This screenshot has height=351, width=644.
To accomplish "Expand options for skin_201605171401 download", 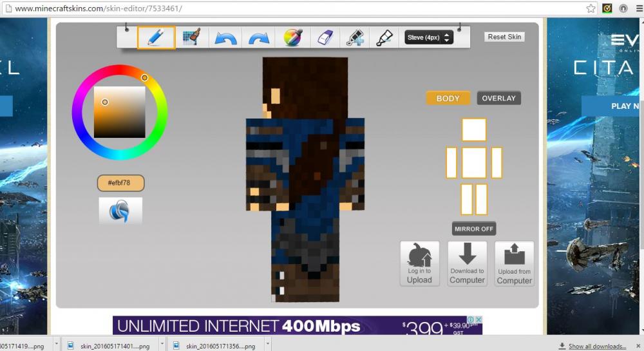I will [x=162, y=344].
